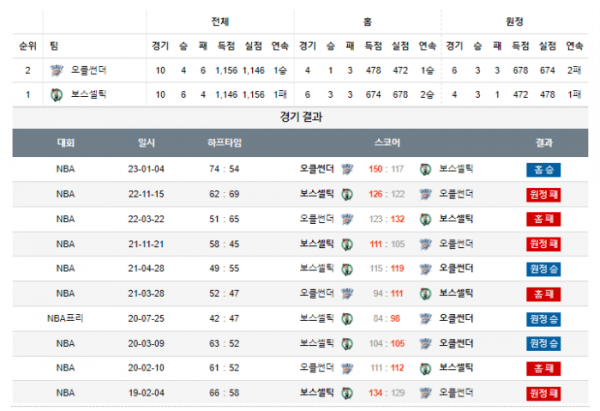The height and width of the screenshot is (411, 600).
Task: Click score 123 : 132
Action: coord(386,219)
